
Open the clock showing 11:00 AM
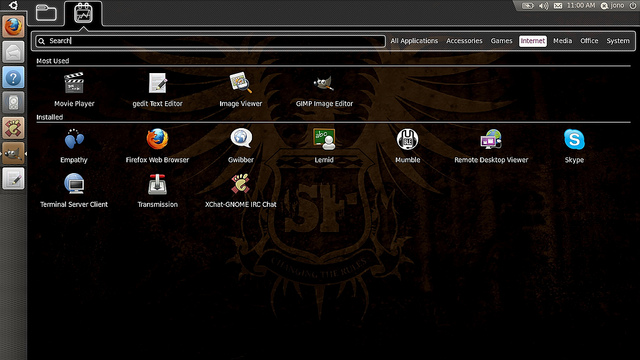[x=581, y=5]
